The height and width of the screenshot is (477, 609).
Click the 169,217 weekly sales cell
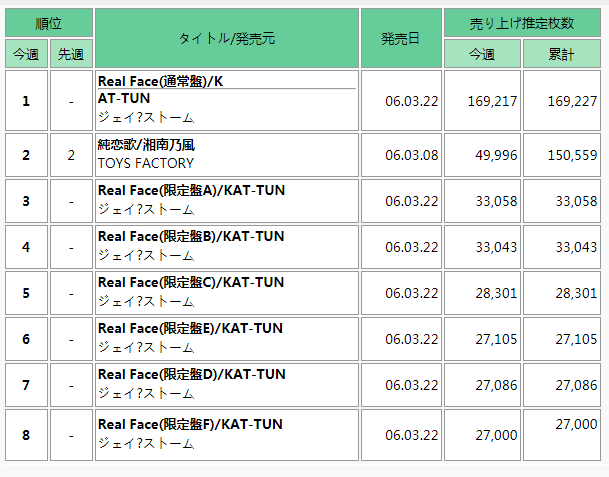(x=490, y=100)
